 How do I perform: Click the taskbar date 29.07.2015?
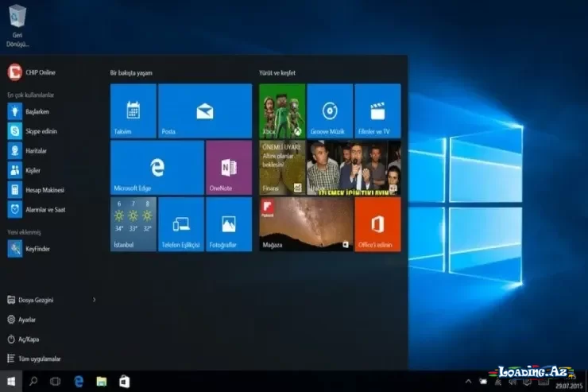point(569,386)
